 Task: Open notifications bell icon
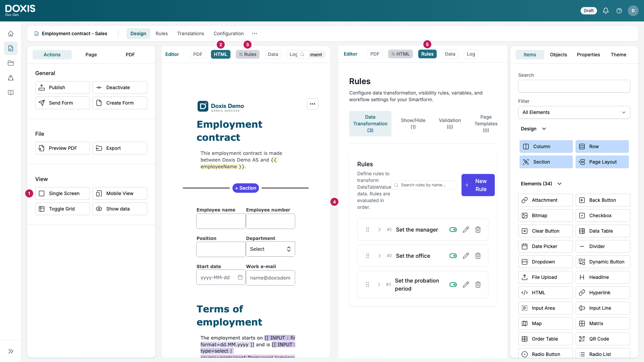pos(606,11)
